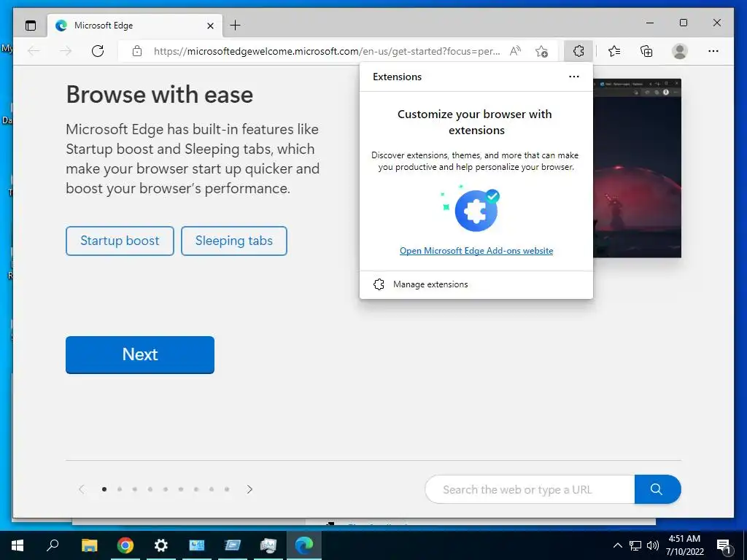Open the tab actions menu icon
This screenshot has height=560, width=747.
coord(31,26)
